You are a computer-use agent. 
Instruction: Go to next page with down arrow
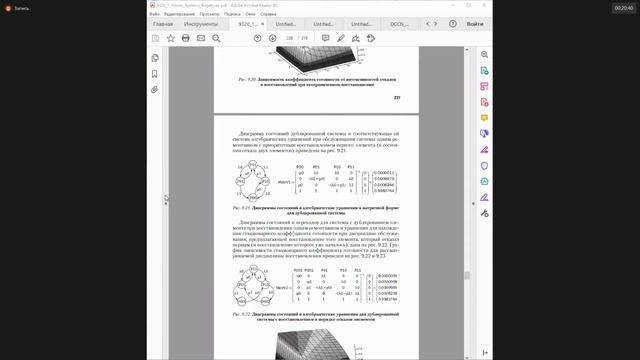273,38
